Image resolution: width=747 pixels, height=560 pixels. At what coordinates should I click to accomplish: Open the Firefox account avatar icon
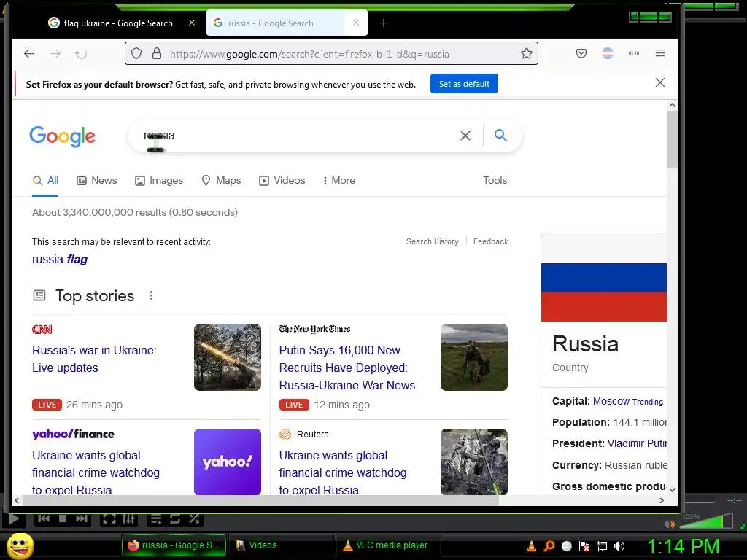tap(608, 53)
